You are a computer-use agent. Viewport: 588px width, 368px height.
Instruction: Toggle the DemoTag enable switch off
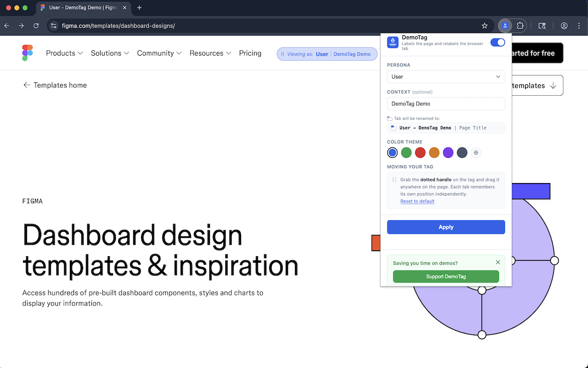498,42
